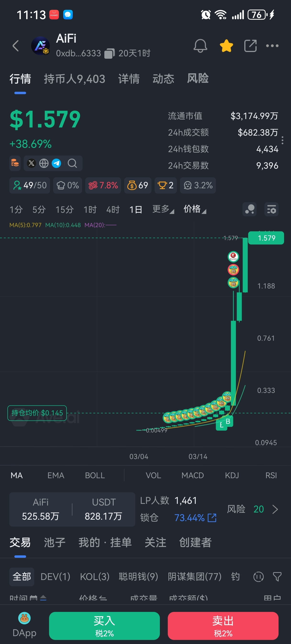Copy the contract address 0xdb...6333

pyautogui.click(x=109, y=53)
